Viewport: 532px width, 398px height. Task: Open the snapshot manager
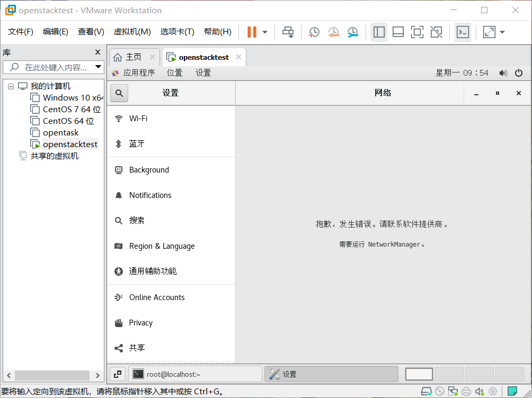[352, 32]
